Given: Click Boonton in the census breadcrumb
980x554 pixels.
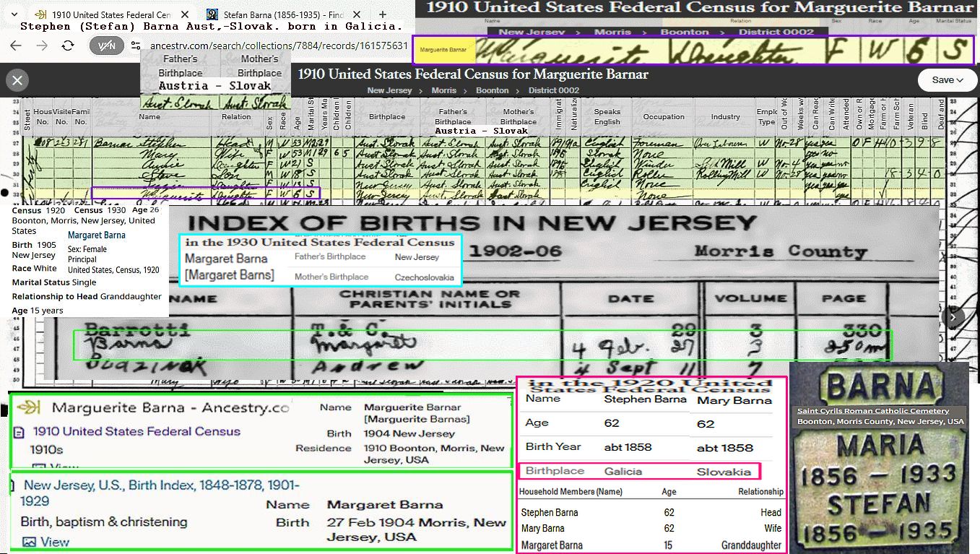Looking at the screenshot, I should point(492,90).
